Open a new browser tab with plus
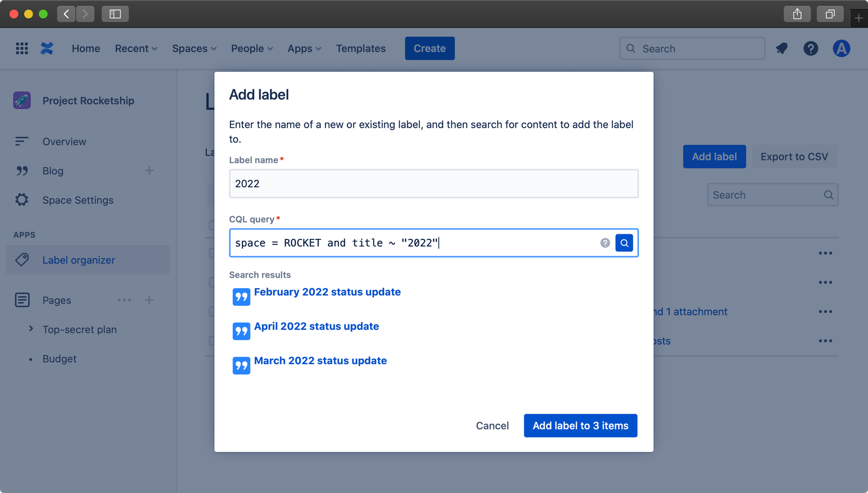Screen dimensions: 868x493 tap(859, 18)
